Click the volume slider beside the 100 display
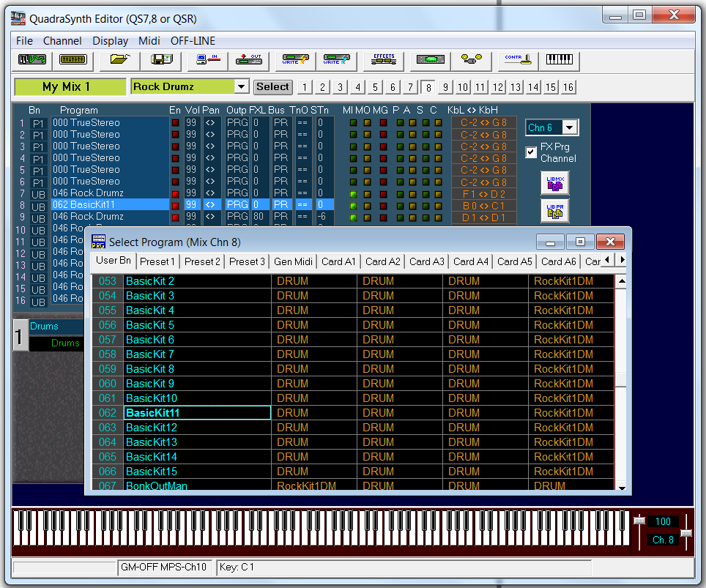Viewport: 706px width, 588px height. (x=639, y=521)
